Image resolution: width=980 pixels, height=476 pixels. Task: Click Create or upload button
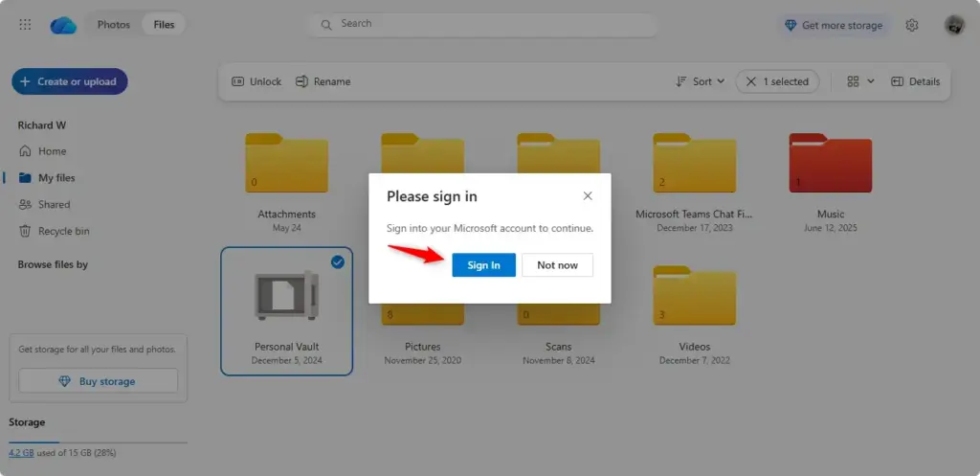(x=69, y=81)
